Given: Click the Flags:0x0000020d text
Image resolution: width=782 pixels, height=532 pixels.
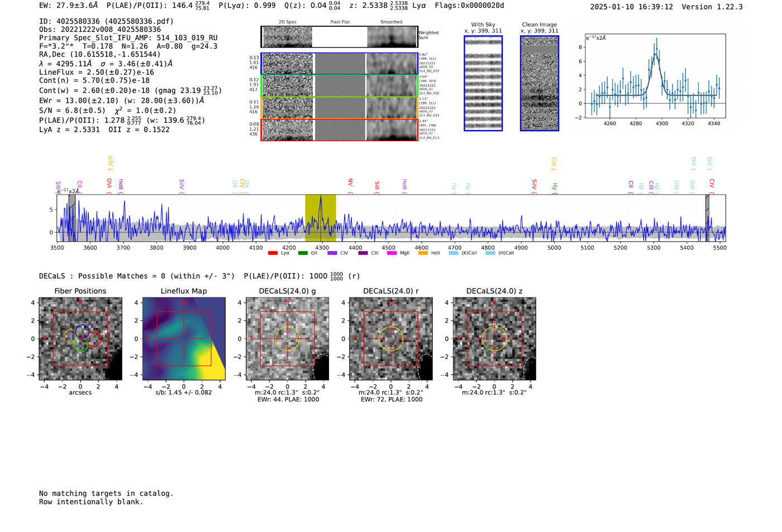Looking at the screenshot, I should tap(469, 6).
